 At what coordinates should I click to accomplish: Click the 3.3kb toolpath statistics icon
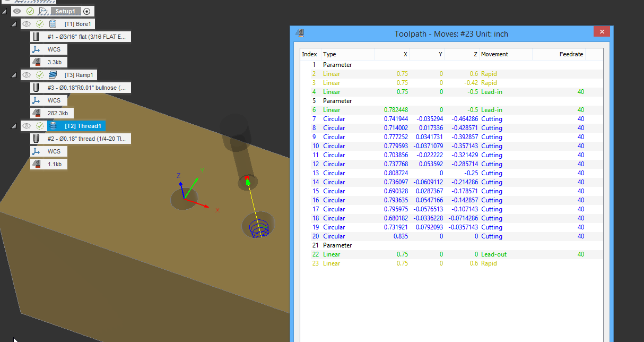click(37, 62)
